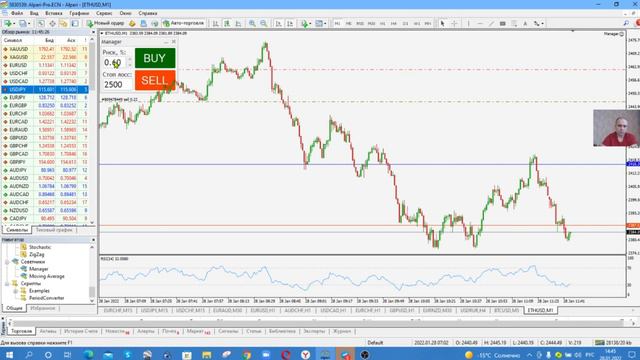This screenshot has height=360, width=640.
Task: Switch to История Счета terminal tab
Action: tap(81, 331)
